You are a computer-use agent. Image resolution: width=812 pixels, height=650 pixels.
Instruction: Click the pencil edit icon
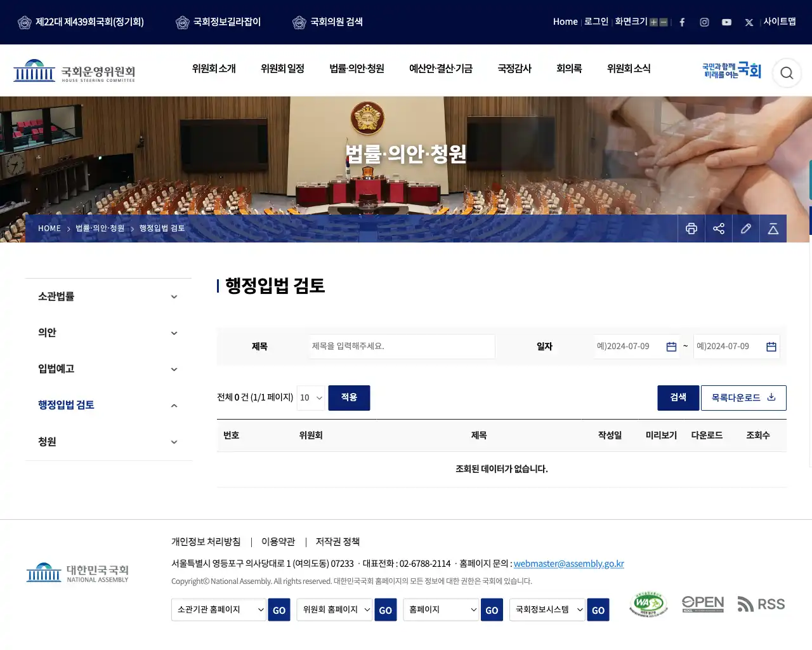pos(746,229)
